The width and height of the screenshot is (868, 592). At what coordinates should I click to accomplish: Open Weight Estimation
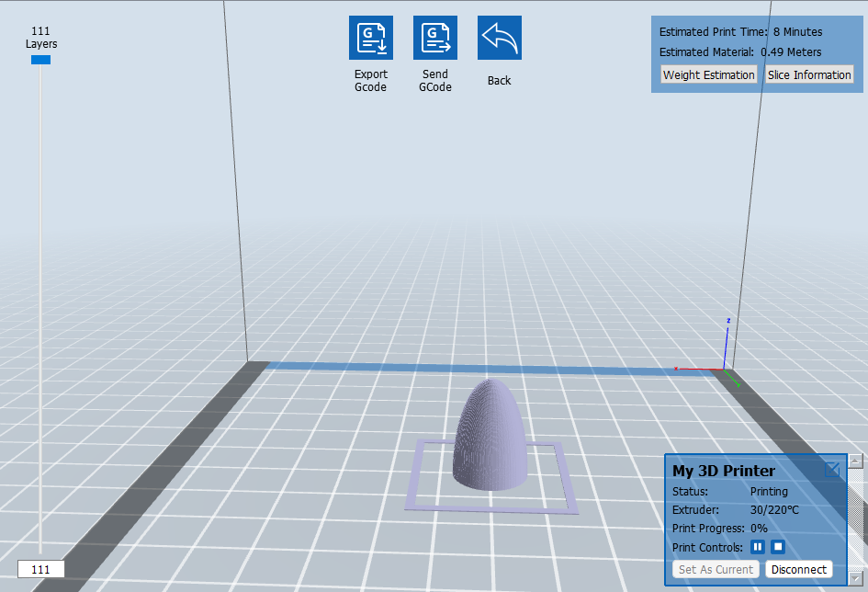coord(708,74)
